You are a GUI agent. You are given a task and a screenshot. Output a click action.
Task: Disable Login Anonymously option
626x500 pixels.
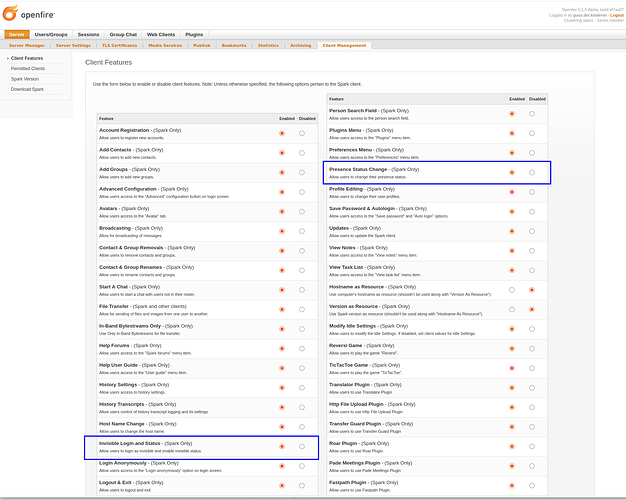click(x=302, y=466)
